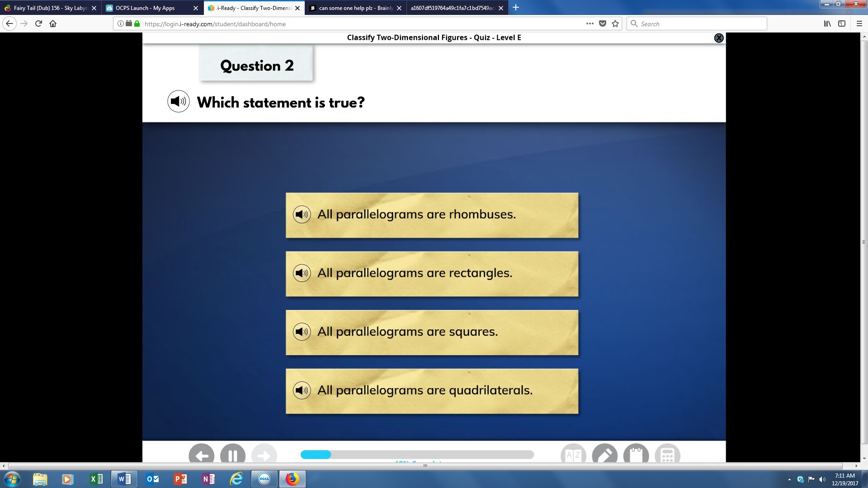
Task: Open Excel from the taskbar
Action: (96, 479)
